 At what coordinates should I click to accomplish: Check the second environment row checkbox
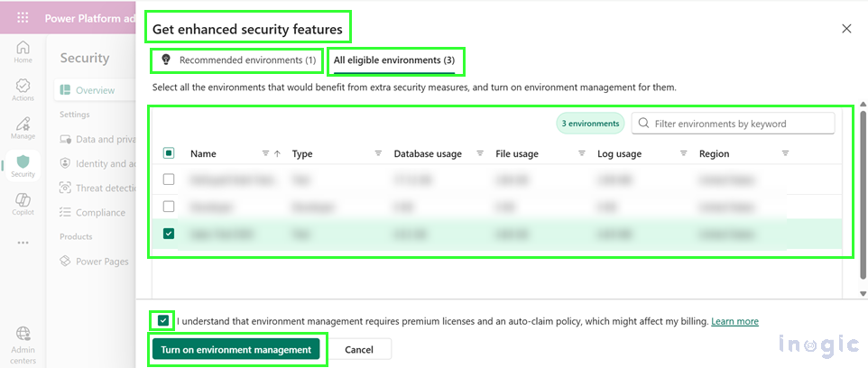point(169,207)
